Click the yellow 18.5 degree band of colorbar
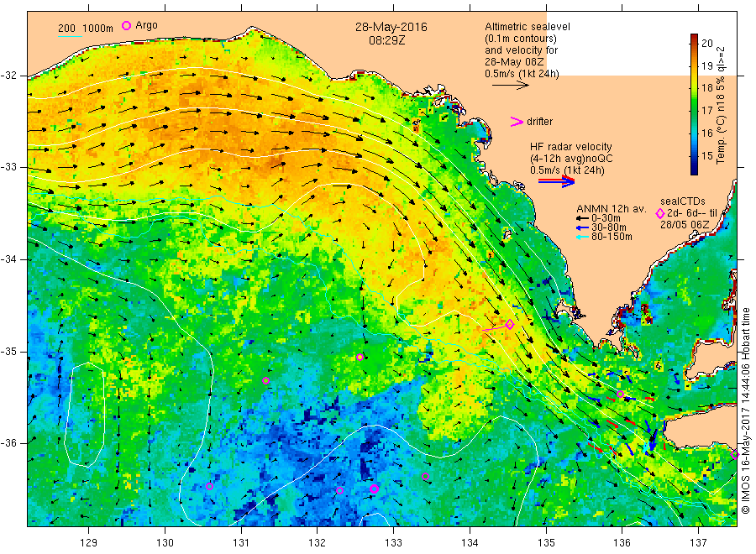Screen dimensions: 756x554 click(x=695, y=77)
